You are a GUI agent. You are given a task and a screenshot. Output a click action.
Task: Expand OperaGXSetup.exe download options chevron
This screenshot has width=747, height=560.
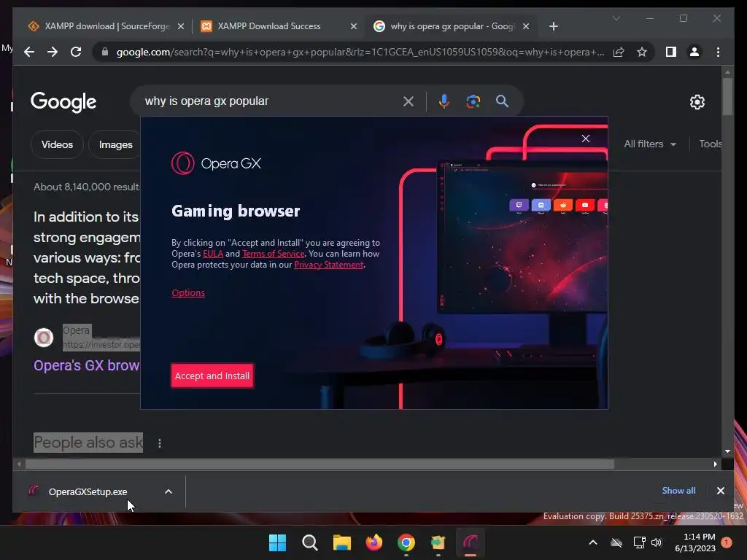(x=169, y=491)
